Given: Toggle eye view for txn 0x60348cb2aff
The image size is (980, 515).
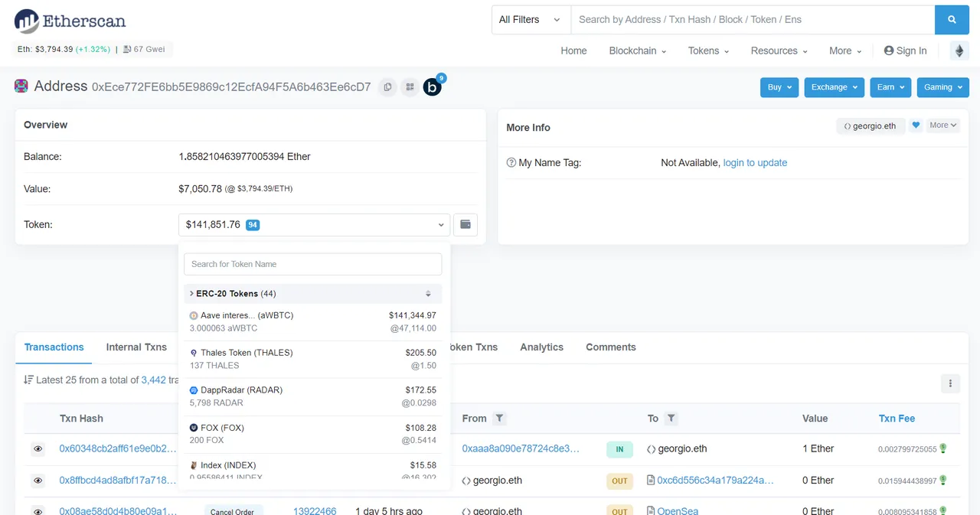Looking at the screenshot, I should [38, 449].
